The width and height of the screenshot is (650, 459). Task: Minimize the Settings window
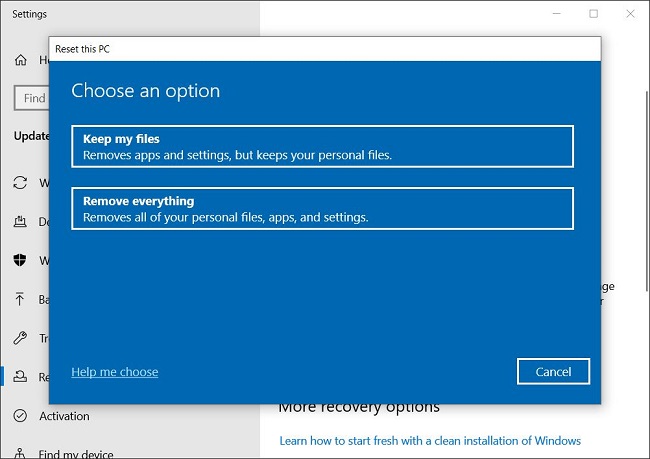557,14
